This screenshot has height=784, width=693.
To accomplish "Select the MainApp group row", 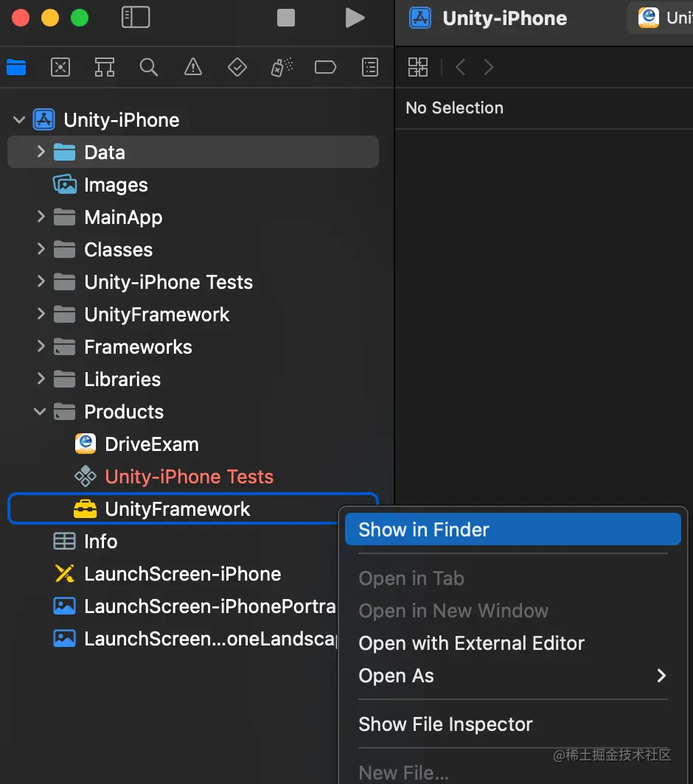I will (193, 217).
